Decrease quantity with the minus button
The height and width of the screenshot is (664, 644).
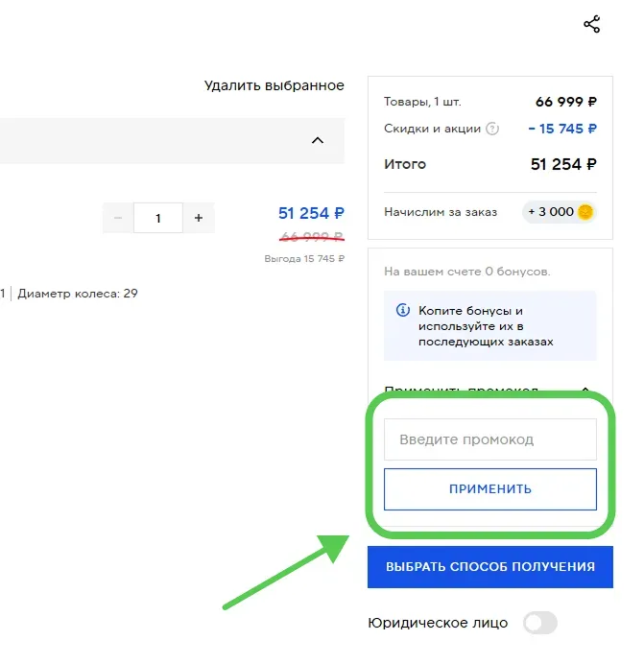click(x=118, y=218)
